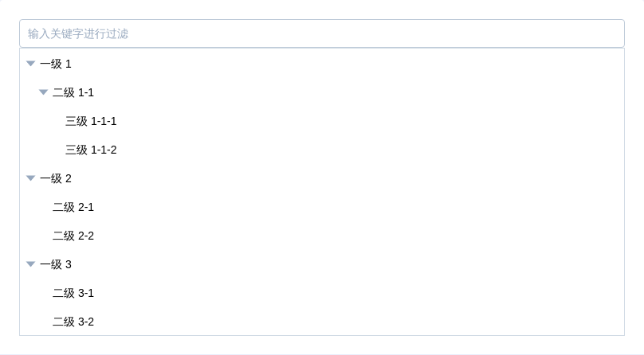Collapse the 二级 1-1 node arrow
Viewport: 644px width, 355px height.
43,92
